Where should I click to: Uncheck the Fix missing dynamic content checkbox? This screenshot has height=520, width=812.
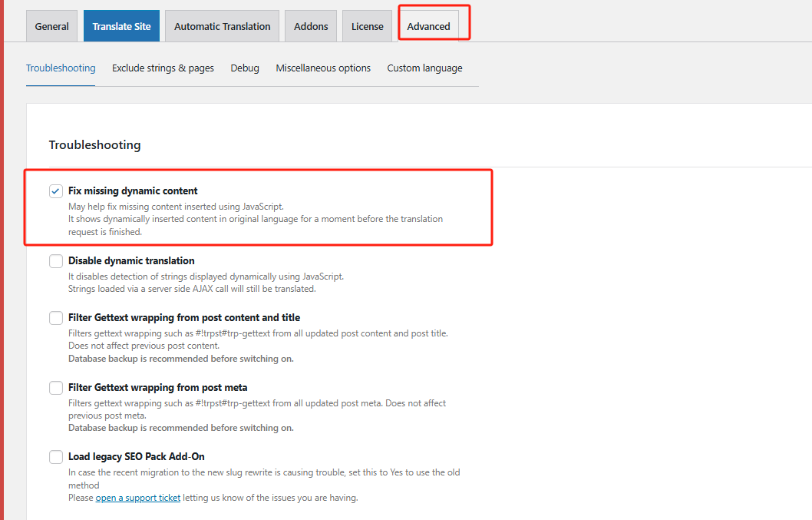click(56, 191)
